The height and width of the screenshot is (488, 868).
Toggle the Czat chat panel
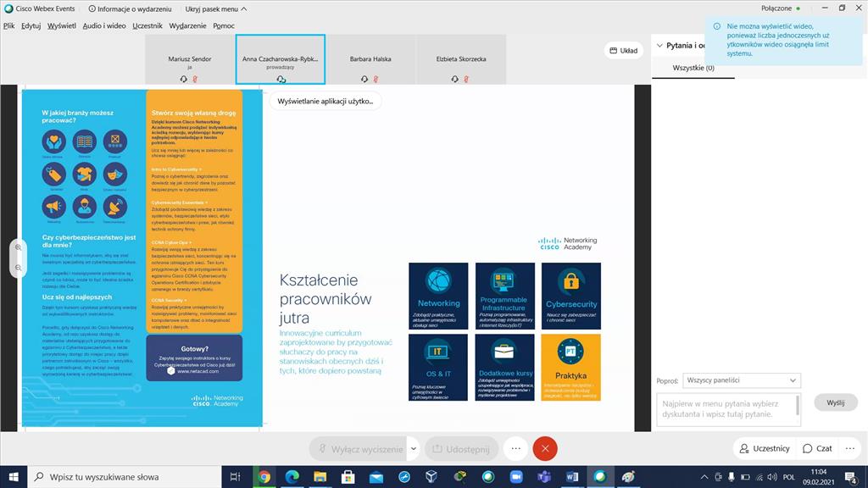pyautogui.click(x=818, y=448)
